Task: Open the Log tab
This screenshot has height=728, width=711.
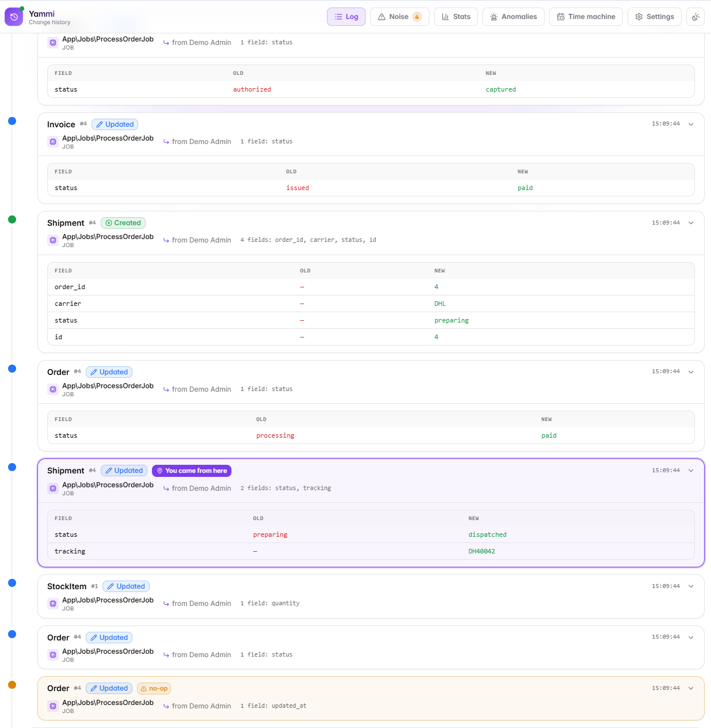Action: point(346,17)
